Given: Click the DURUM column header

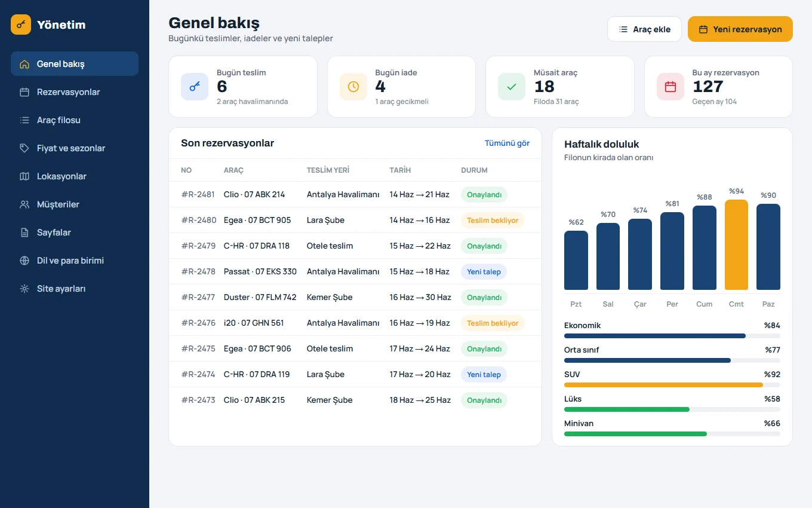Looking at the screenshot, I should point(474,170).
